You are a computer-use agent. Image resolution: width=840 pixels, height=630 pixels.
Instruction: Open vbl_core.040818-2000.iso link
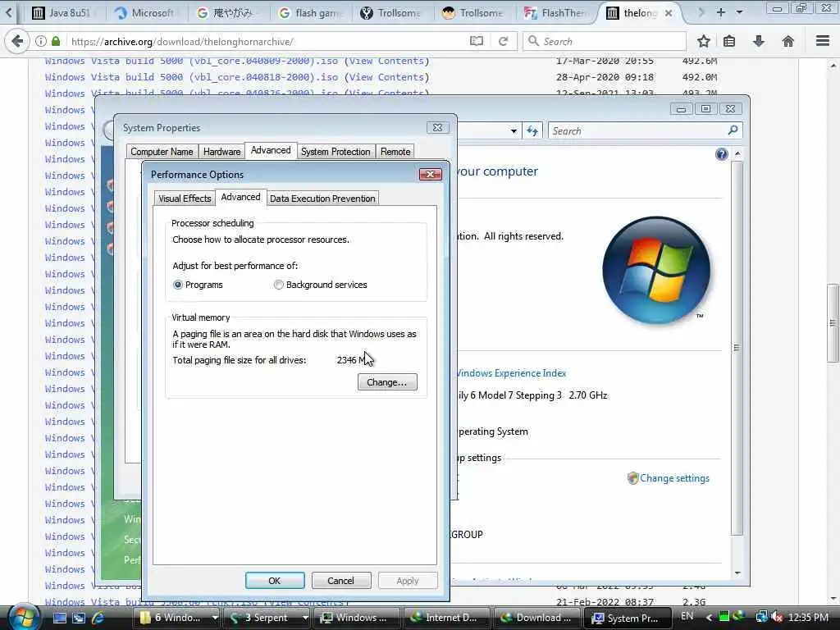pos(191,77)
